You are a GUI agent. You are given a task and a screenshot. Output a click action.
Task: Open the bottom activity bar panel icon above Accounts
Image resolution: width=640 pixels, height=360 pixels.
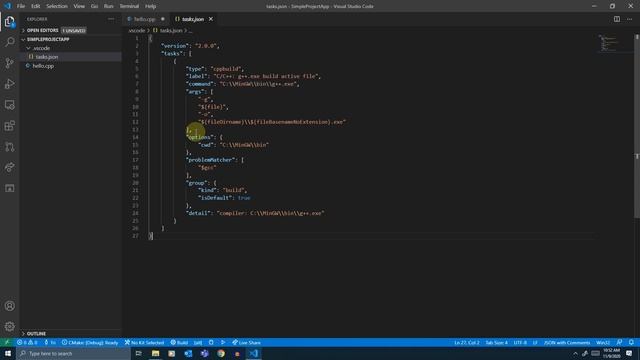(9, 188)
